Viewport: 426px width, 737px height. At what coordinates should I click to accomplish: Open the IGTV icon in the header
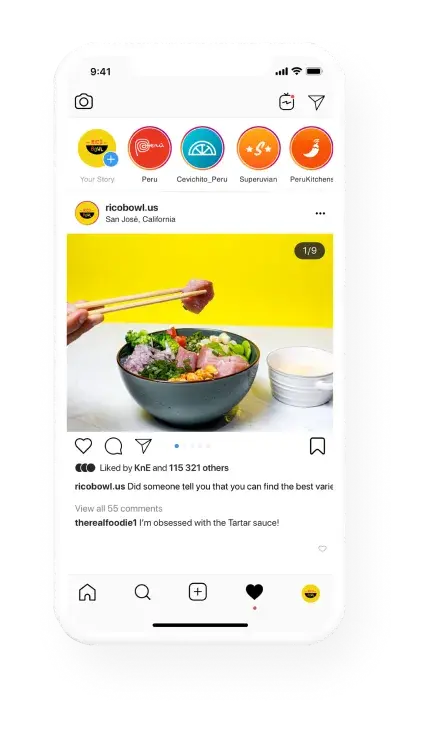pos(286,102)
